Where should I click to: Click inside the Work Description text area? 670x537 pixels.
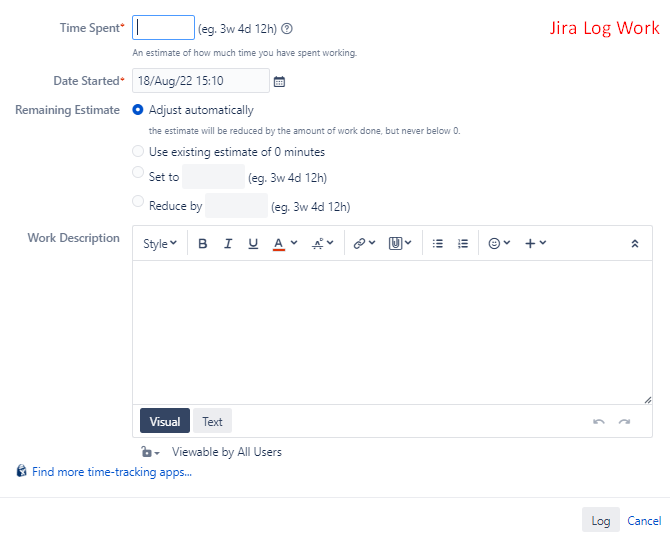[x=392, y=332]
